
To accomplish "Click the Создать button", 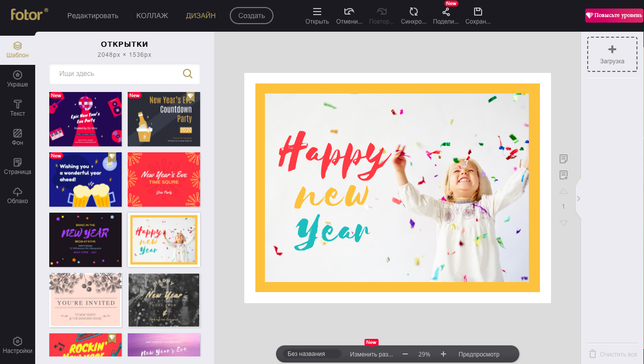I will click(251, 16).
